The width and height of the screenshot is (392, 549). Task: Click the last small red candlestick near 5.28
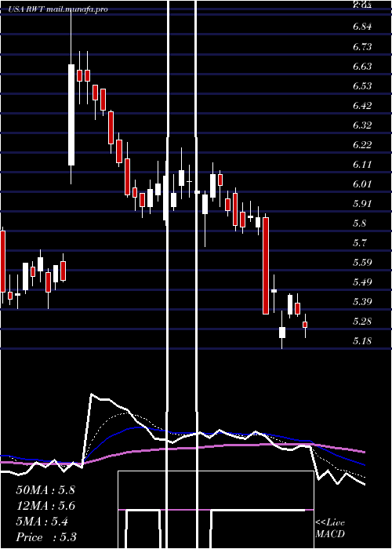(x=305, y=325)
